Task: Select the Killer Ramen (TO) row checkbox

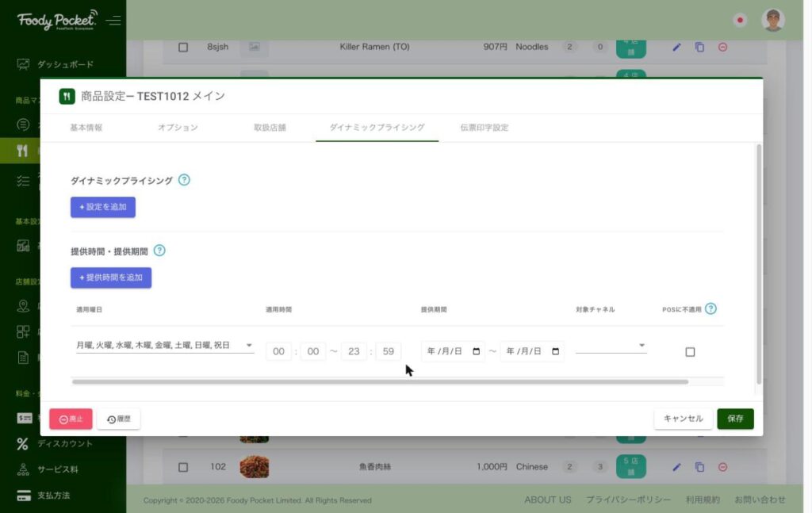Action: (183, 47)
